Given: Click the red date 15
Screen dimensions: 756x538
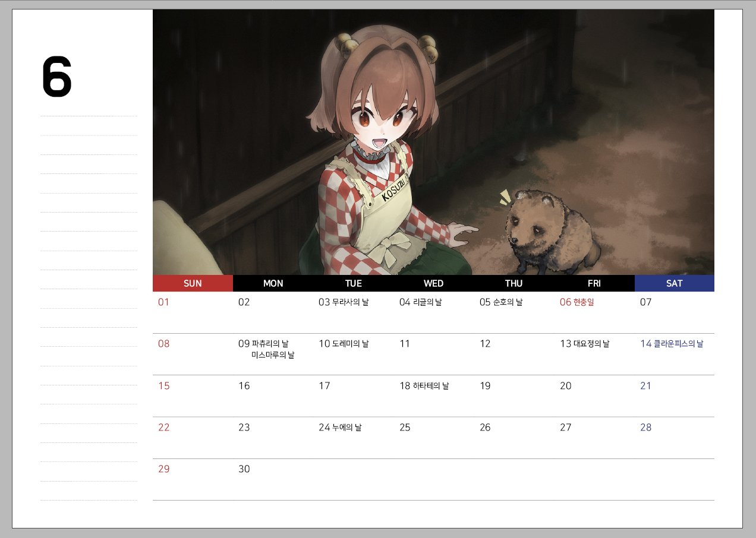Looking at the screenshot, I should pyautogui.click(x=163, y=386).
